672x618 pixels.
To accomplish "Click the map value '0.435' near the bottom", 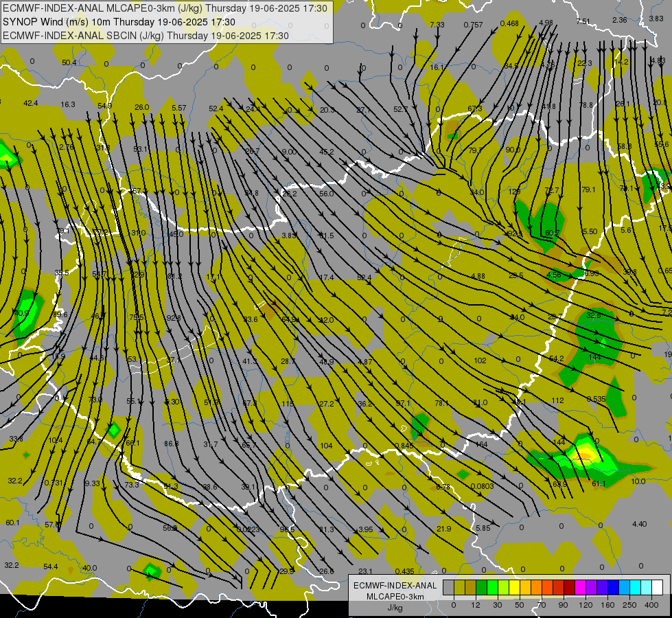I will 404,571.
